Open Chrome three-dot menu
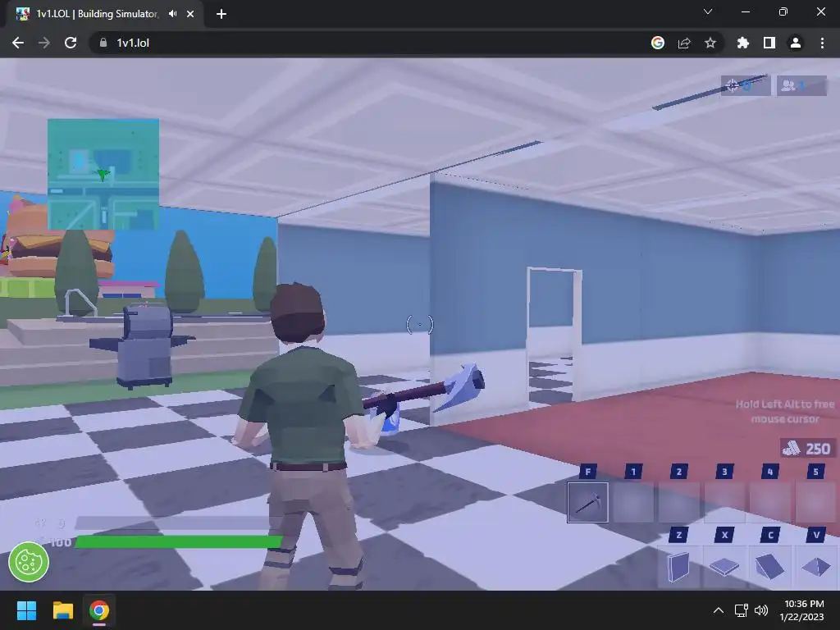 (x=822, y=43)
